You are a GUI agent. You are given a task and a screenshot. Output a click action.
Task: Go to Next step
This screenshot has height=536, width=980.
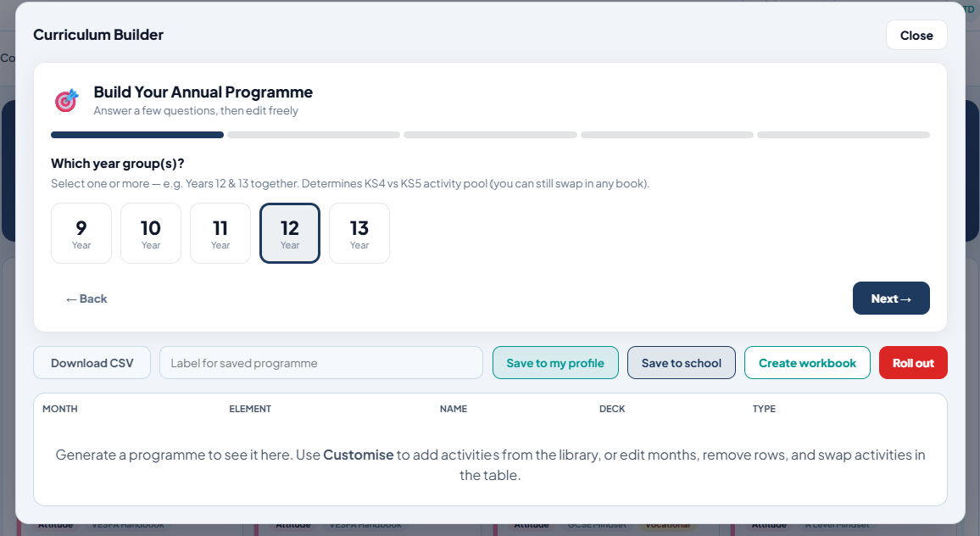891,299
